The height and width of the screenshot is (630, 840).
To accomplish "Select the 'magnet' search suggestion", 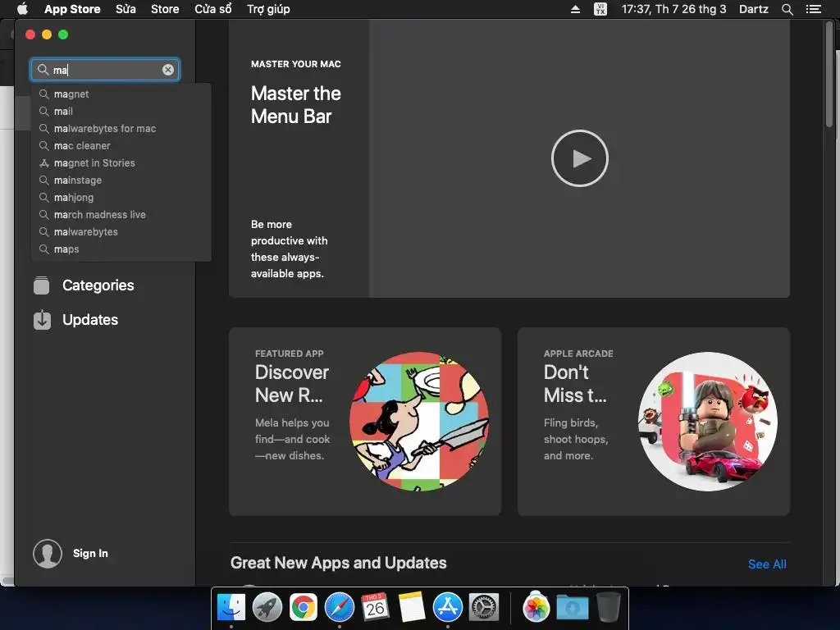I will coord(121,94).
